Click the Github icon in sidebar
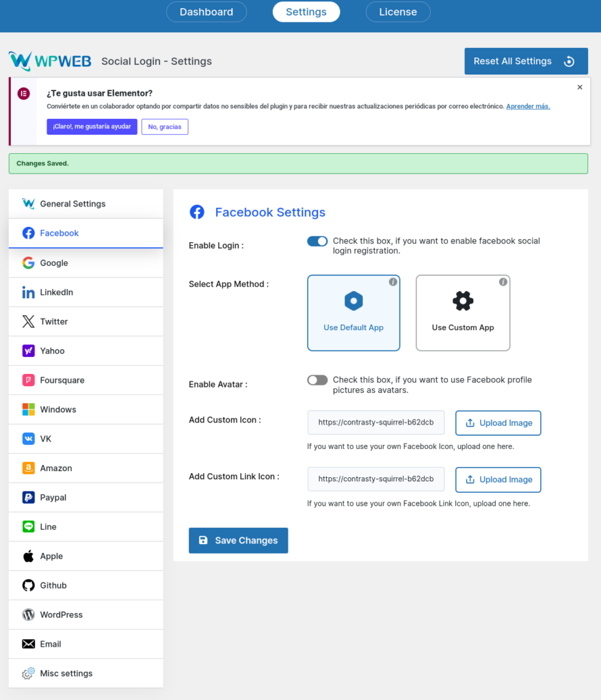 pyautogui.click(x=29, y=585)
